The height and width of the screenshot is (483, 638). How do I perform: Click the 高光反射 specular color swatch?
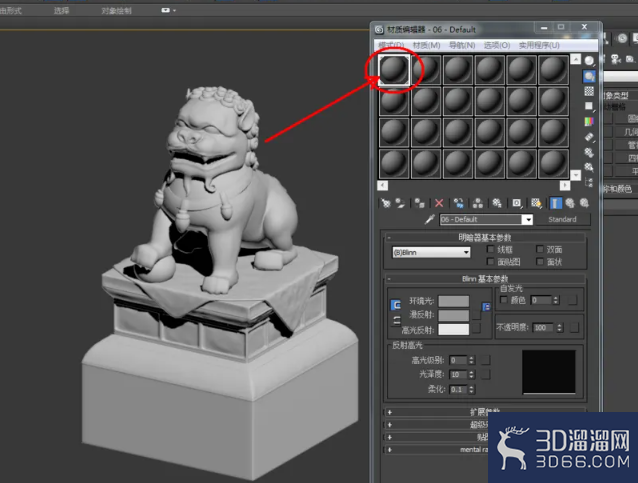[454, 329]
